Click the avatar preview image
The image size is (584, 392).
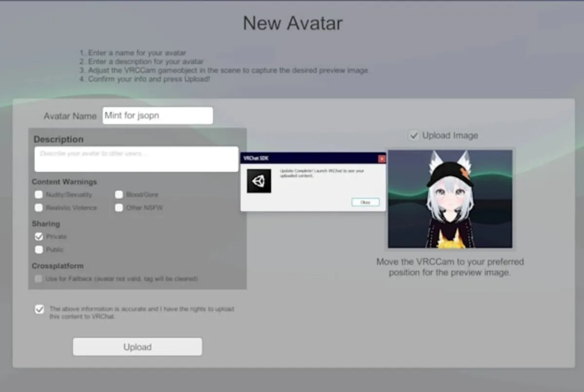pos(450,199)
